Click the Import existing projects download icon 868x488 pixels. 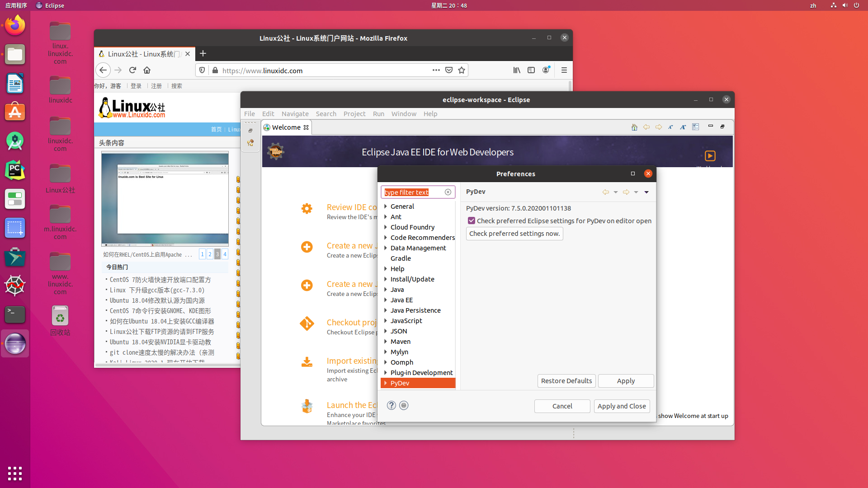tap(307, 362)
